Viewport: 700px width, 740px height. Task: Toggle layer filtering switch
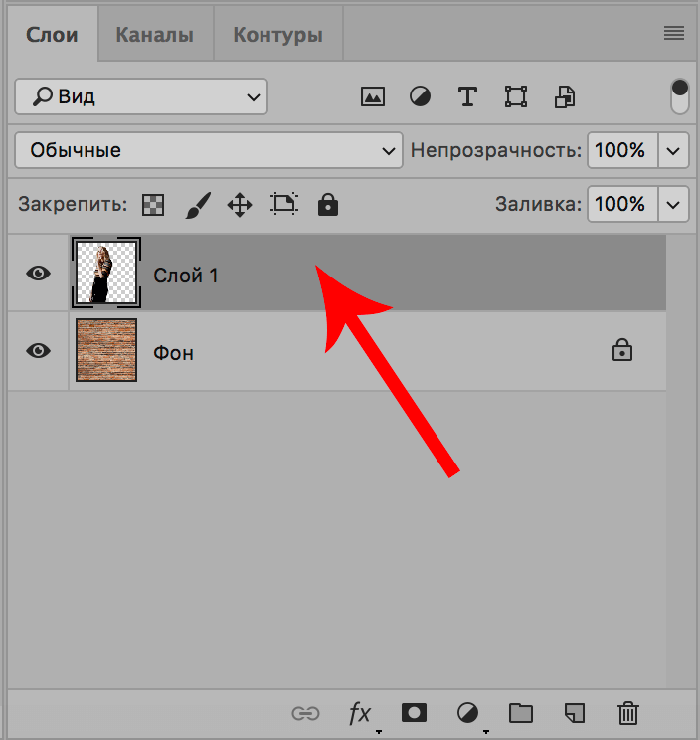680,96
